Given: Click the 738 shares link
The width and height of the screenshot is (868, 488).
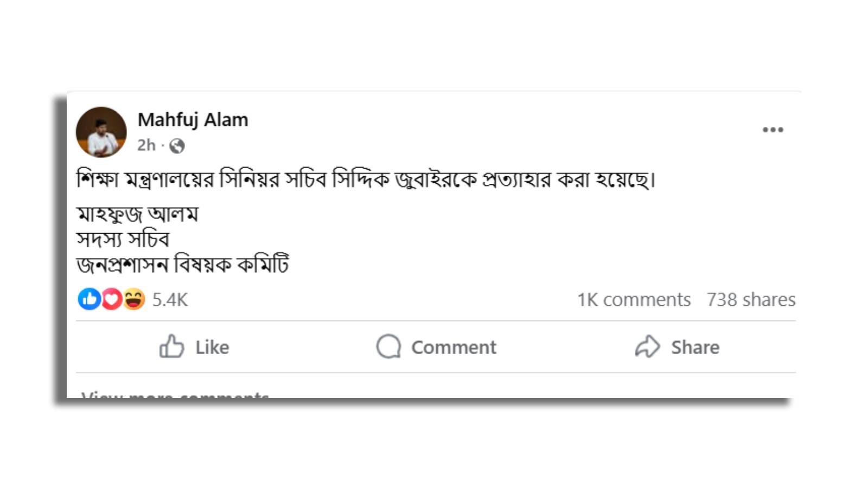Looking at the screenshot, I should [x=749, y=299].
